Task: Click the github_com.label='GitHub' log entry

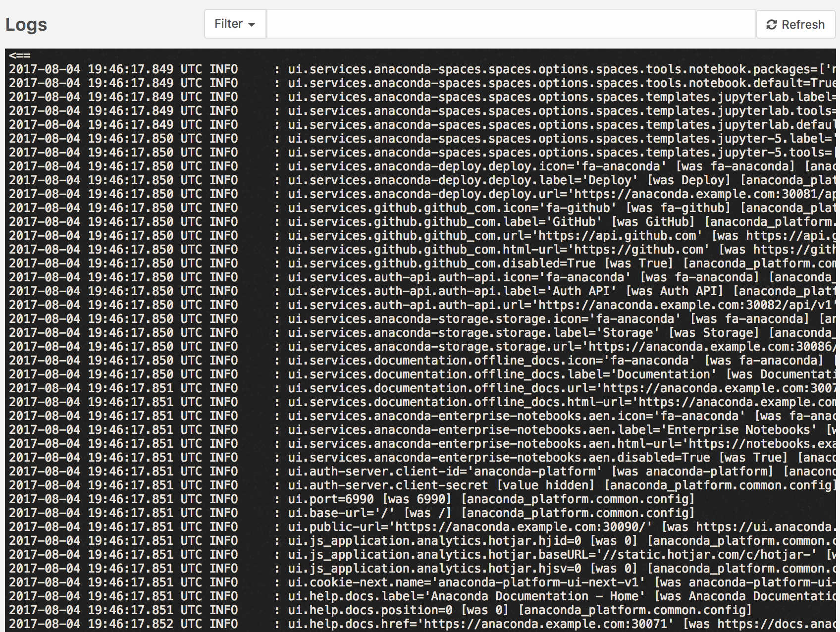Action: pyautogui.click(x=422, y=222)
